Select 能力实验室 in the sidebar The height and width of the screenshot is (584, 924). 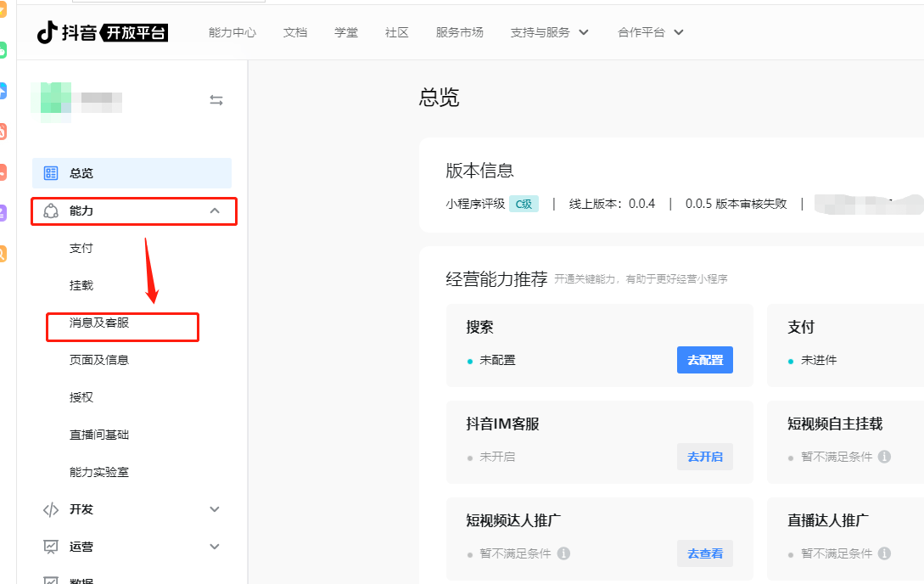pos(99,472)
